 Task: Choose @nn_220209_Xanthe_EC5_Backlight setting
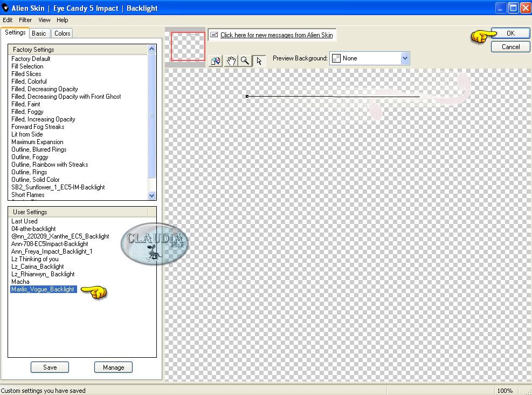pyautogui.click(x=60, y=236)
